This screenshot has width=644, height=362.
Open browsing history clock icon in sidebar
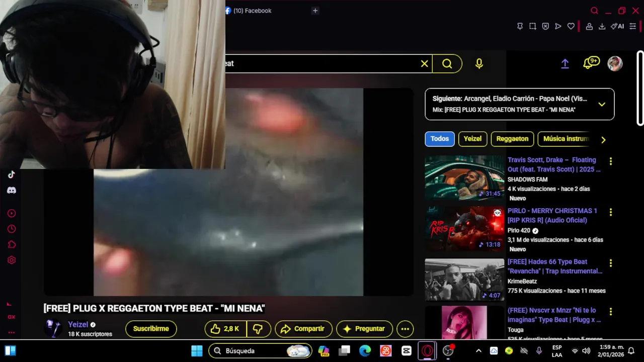coord(12,229)
